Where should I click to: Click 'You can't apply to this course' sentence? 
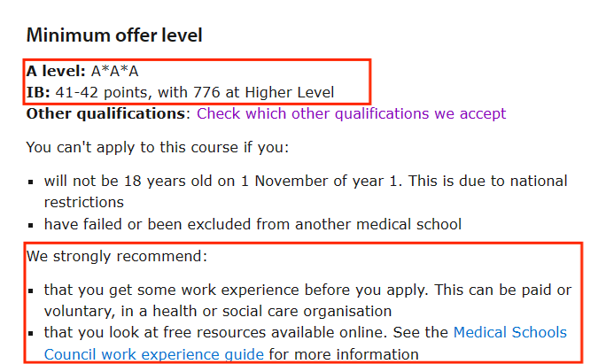click(158, 147)
